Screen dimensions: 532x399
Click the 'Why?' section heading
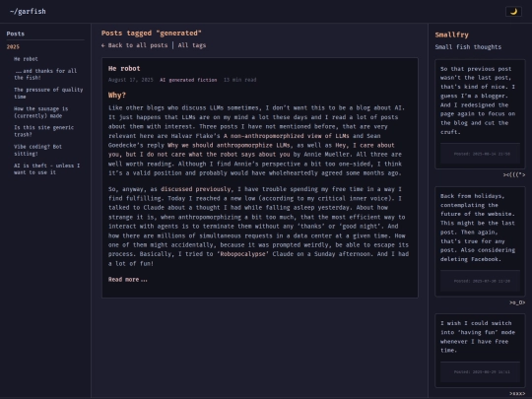(117, 96)
